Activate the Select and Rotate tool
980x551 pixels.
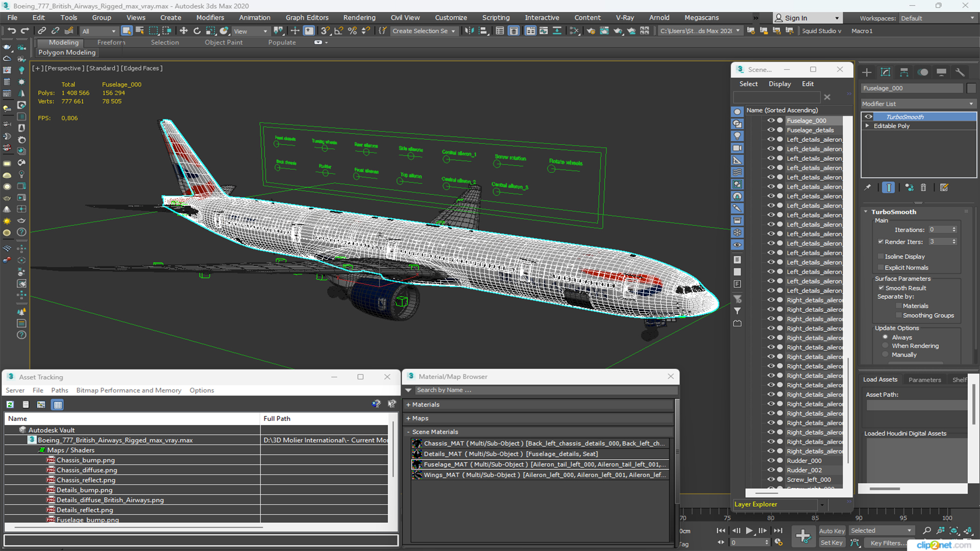pyautogui.click(x=197, y=31)
